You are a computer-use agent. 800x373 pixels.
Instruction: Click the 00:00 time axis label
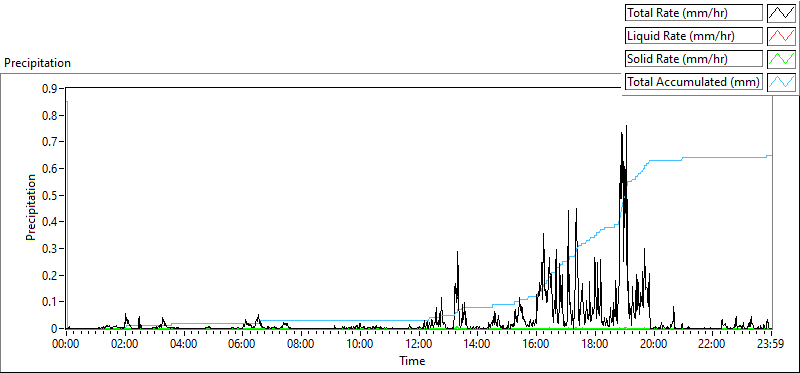click(66, 343)
